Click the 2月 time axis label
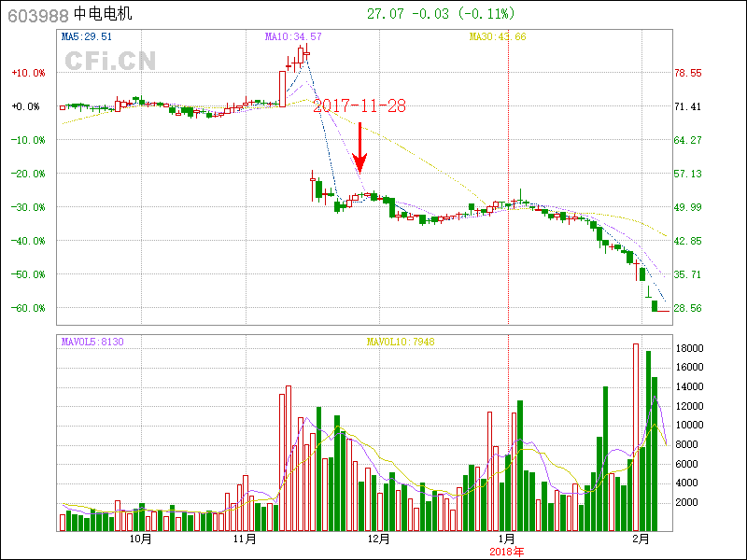The image size is (747, 560). (x=641, y=539)
